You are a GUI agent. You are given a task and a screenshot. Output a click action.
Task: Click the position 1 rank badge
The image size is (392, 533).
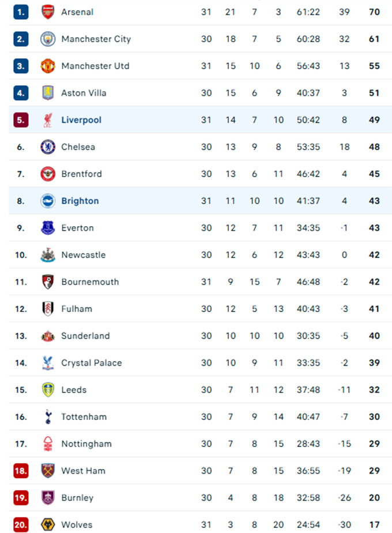[x=21, y=12]
